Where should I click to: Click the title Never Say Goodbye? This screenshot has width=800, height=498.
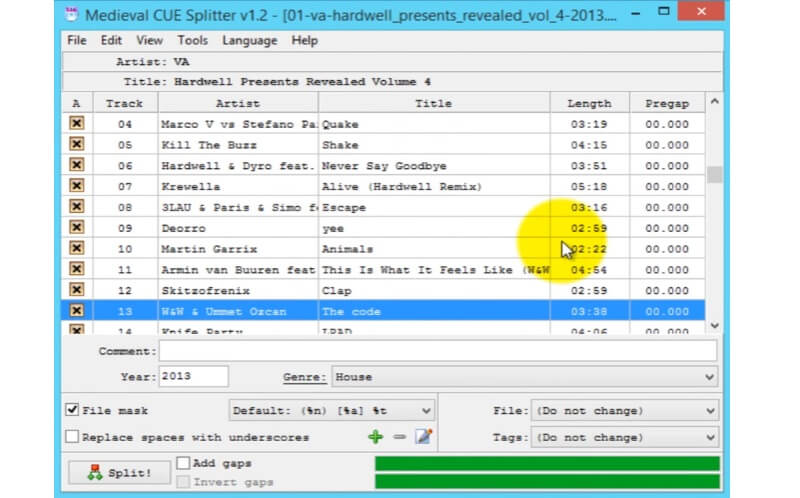(x=384, y=166)
